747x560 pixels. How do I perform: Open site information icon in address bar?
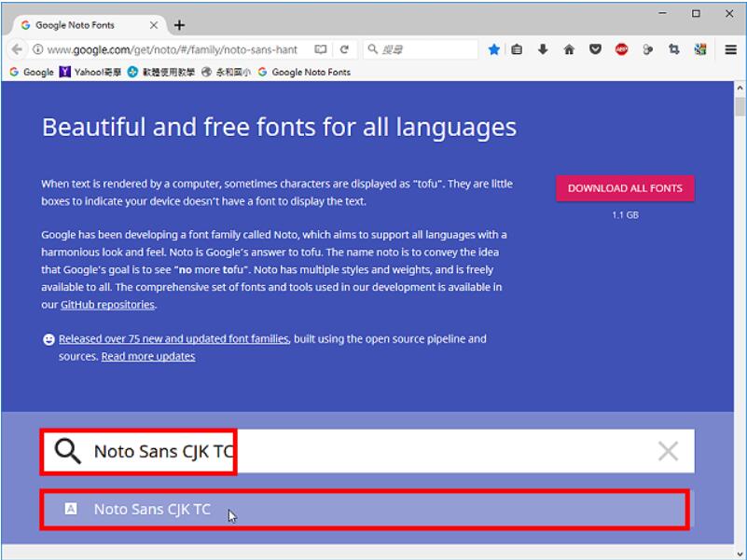pyautogui.click(x=37, y=49)
